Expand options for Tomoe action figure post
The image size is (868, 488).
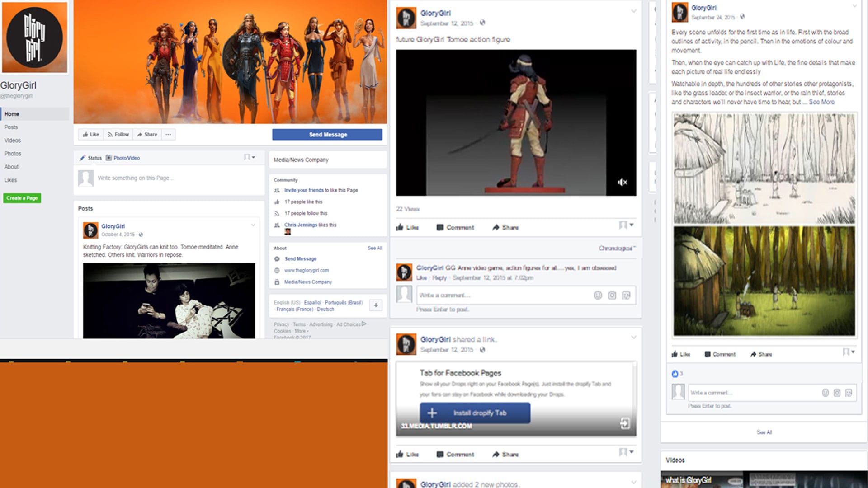click(x=633, y=11)
